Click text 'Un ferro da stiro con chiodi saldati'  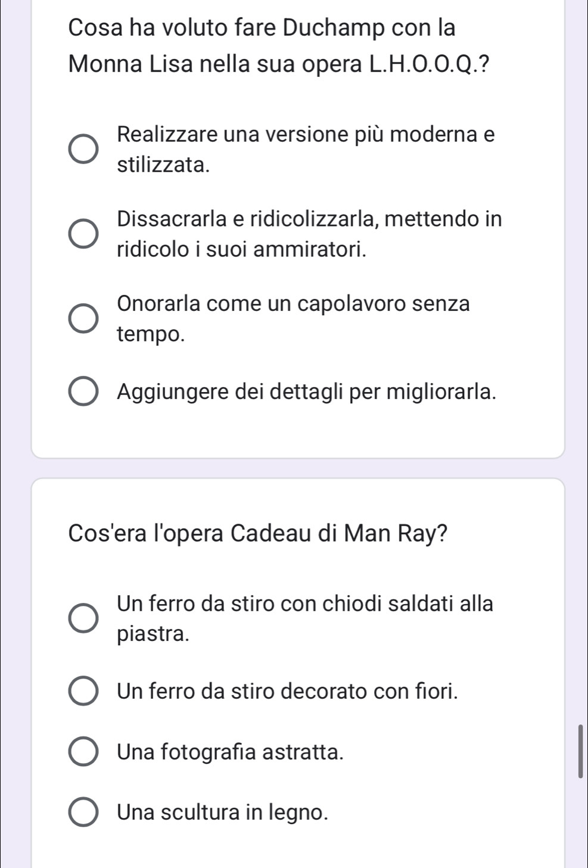pos(306,618)
